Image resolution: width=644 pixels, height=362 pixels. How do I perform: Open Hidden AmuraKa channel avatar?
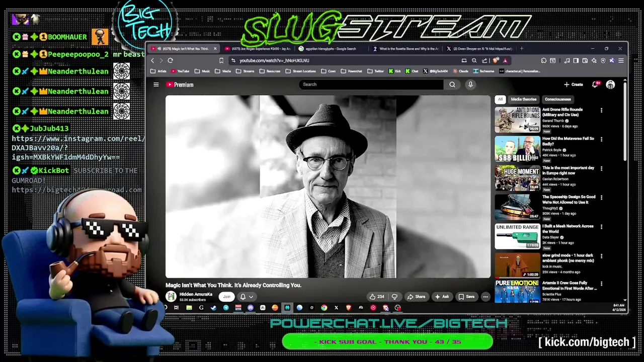(x=171, y=297)
